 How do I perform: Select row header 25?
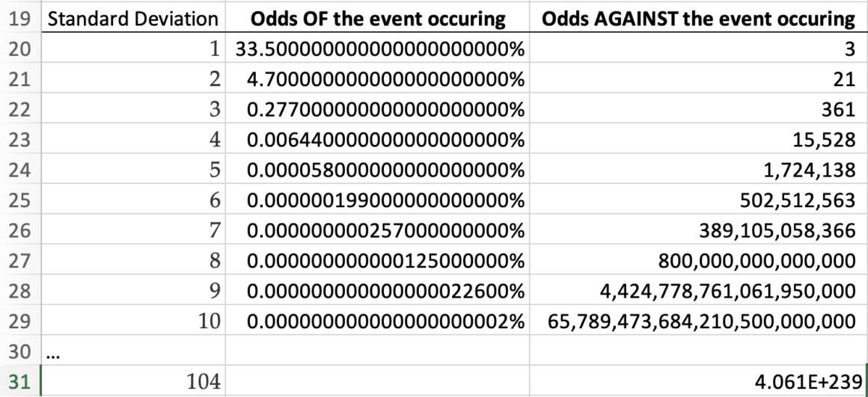click(x=20, y=200)
